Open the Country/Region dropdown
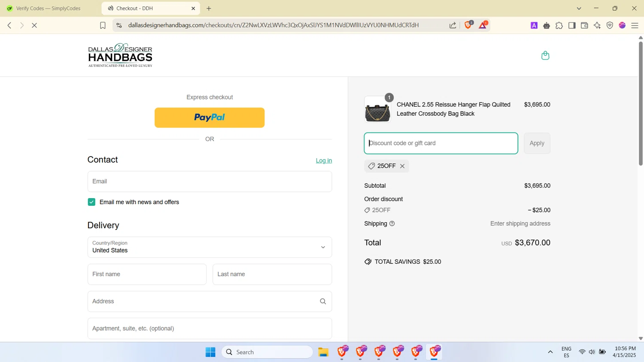Screen dimensions: 644x362 (210, 247)
